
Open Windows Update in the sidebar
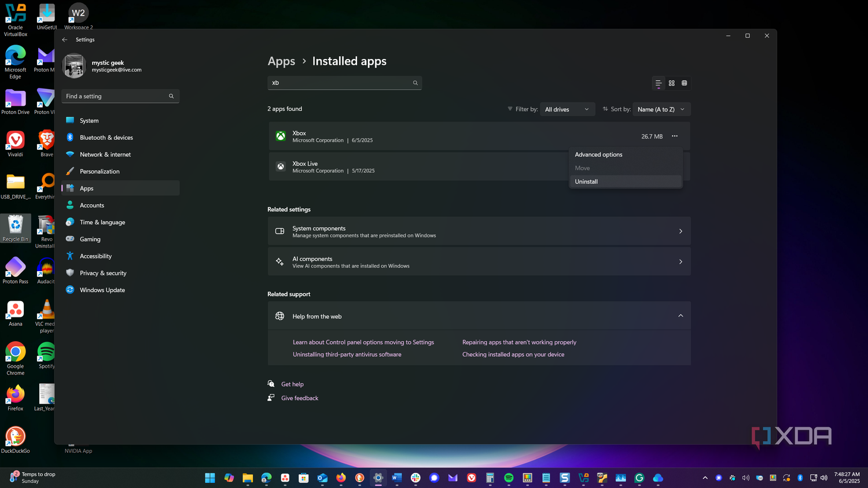120,290
